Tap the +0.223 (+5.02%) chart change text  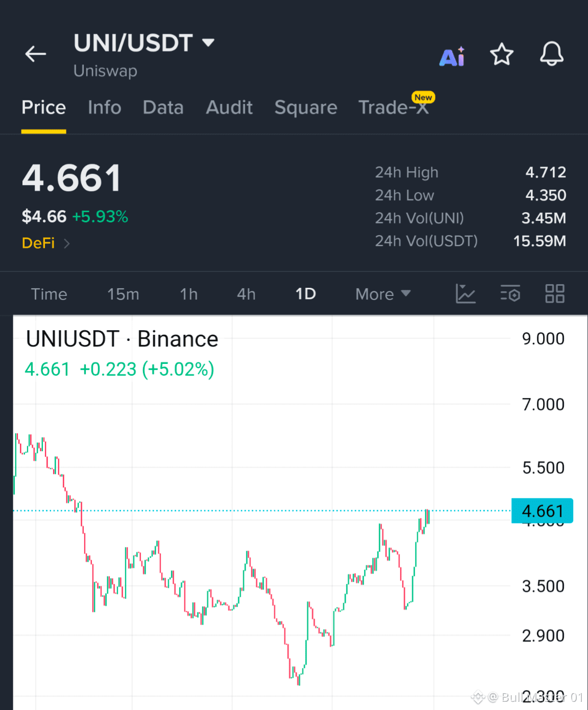pos(147,369)
